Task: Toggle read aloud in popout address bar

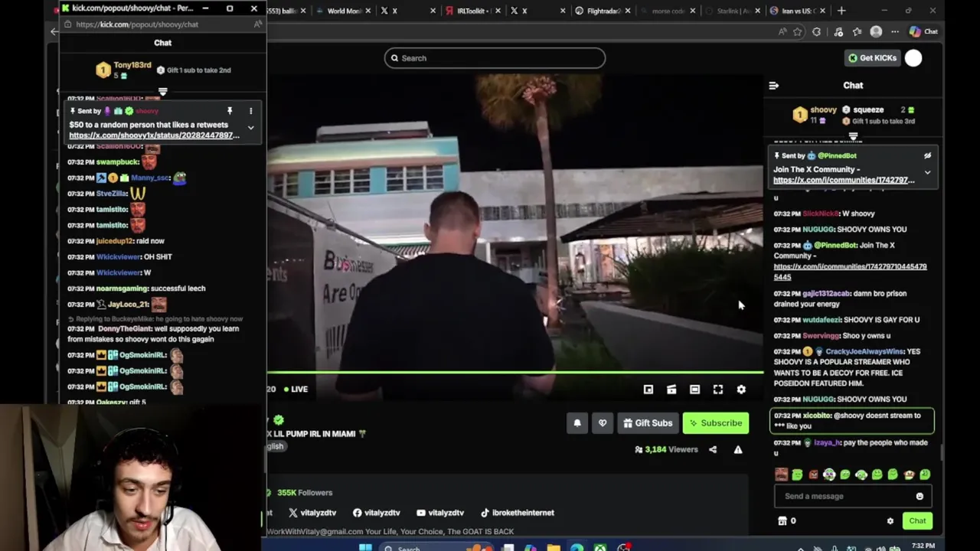Action: coord(258,24)
